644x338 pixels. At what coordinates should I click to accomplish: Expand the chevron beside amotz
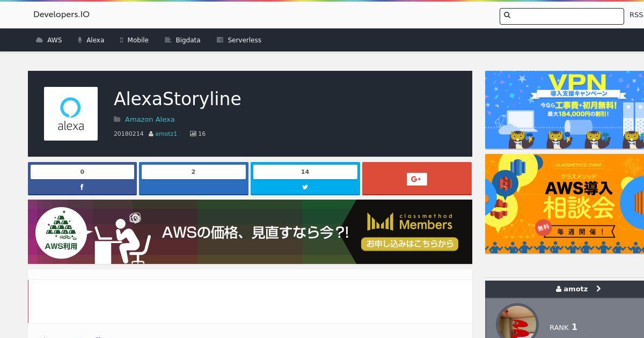tap(598, 289)
